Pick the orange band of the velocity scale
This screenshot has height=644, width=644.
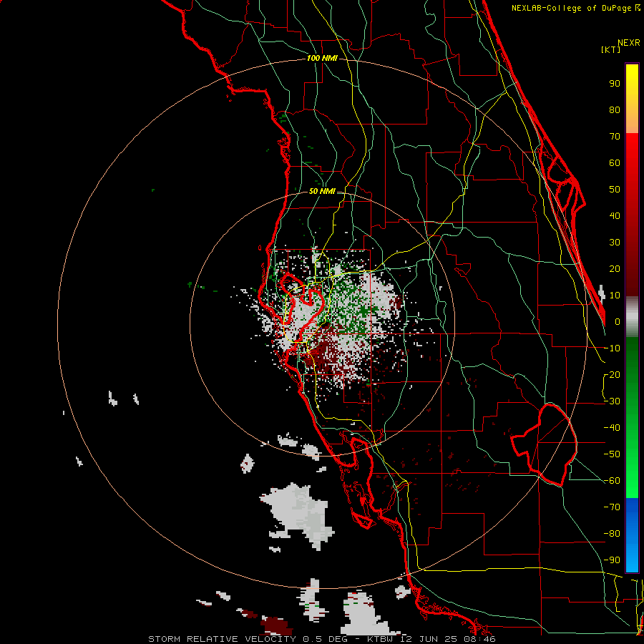click(632, 121)
